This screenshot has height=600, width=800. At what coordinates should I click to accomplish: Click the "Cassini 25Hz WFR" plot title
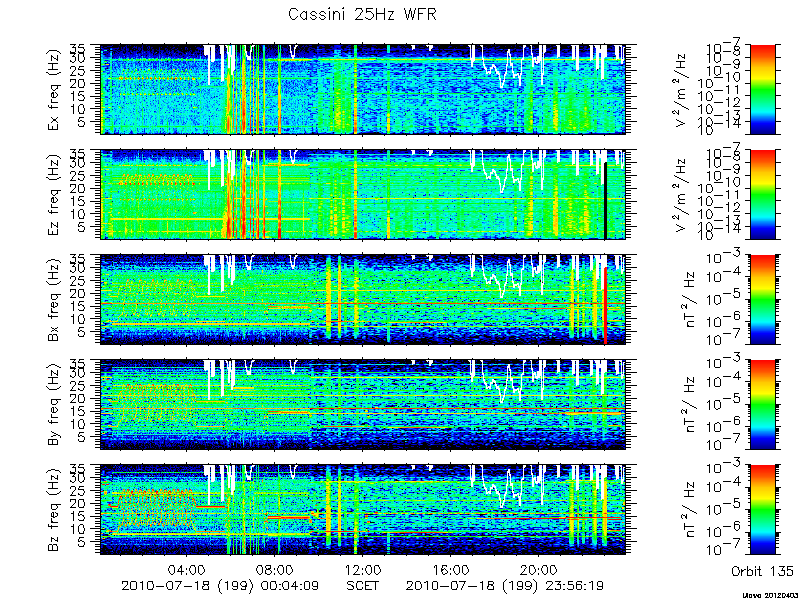coord(362,14)
